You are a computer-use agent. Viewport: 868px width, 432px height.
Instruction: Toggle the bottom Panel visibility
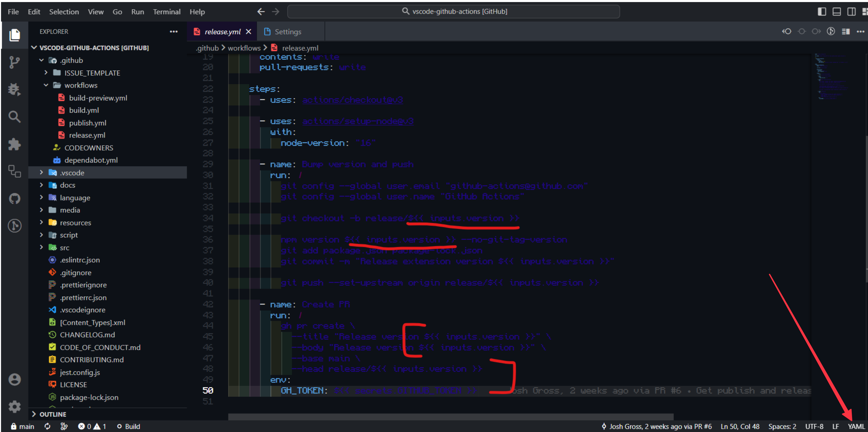point(836,11)
